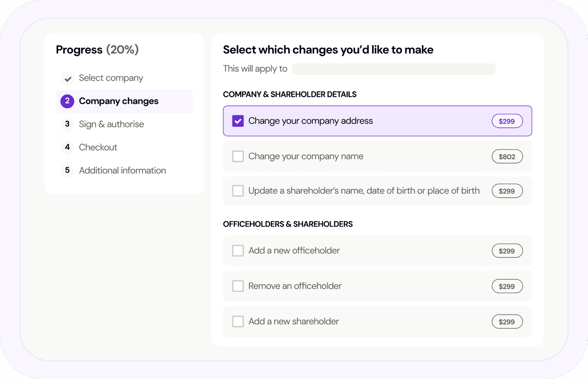Click the purple $299 company address price badge
Screen dimensions: 588x379
coord(507,121)
